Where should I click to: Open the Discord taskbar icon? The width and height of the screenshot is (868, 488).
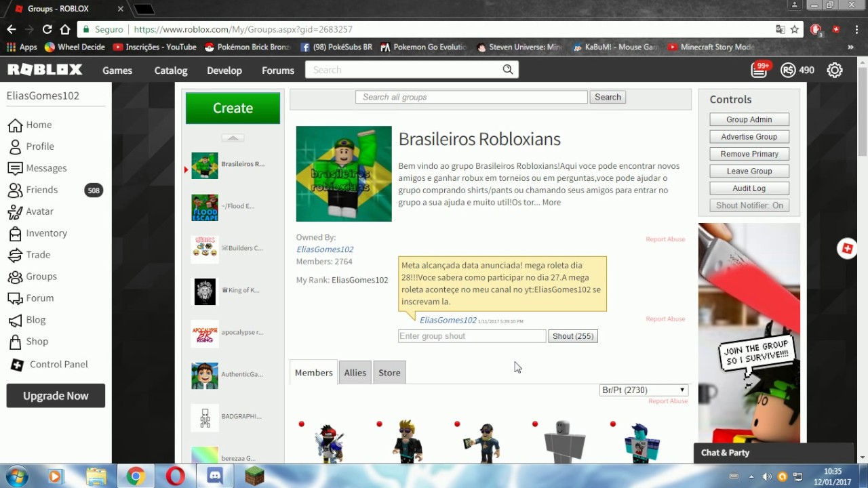(x=216, y=476)
